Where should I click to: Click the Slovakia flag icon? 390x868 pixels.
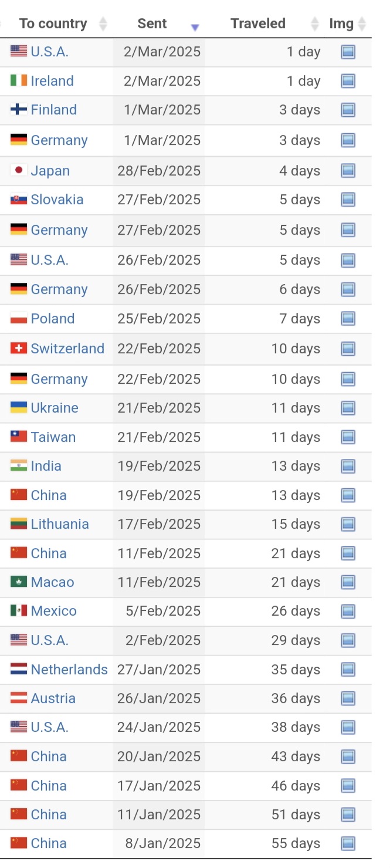click(x=19, y=200)
